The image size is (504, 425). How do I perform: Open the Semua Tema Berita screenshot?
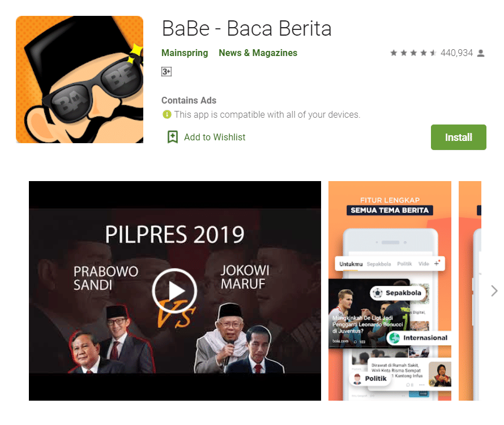[x=390, y=291]
